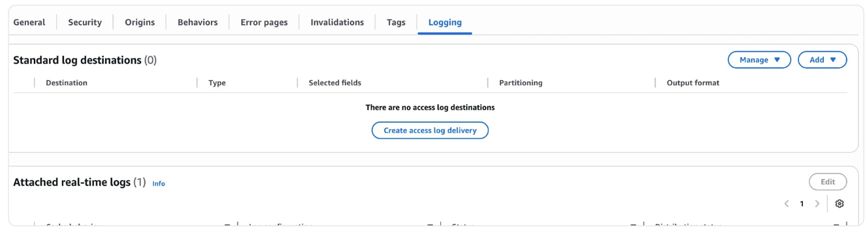Switch to the General tab
Image resolution: width=868 pixels, height=231 pixels.
point(29,22)
